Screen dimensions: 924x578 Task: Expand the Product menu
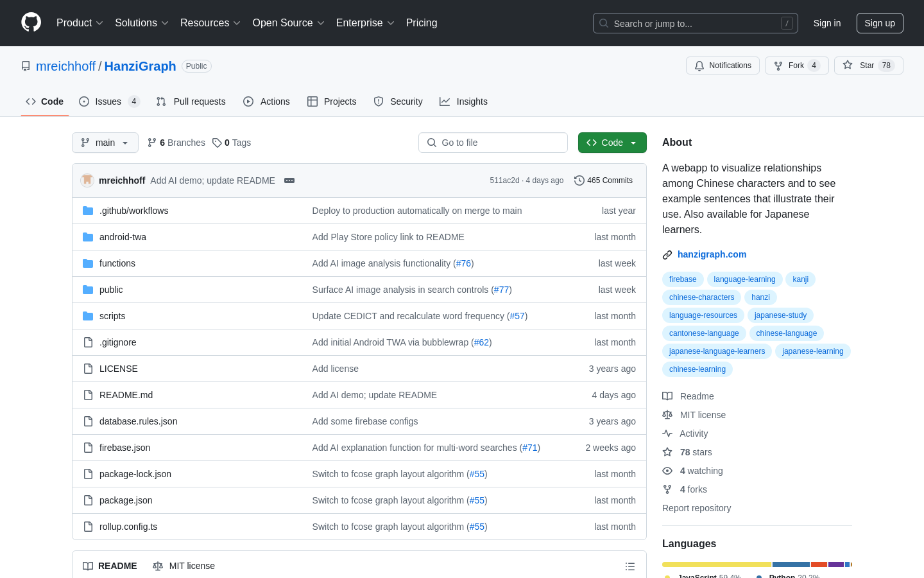click(x=80, y=23)
